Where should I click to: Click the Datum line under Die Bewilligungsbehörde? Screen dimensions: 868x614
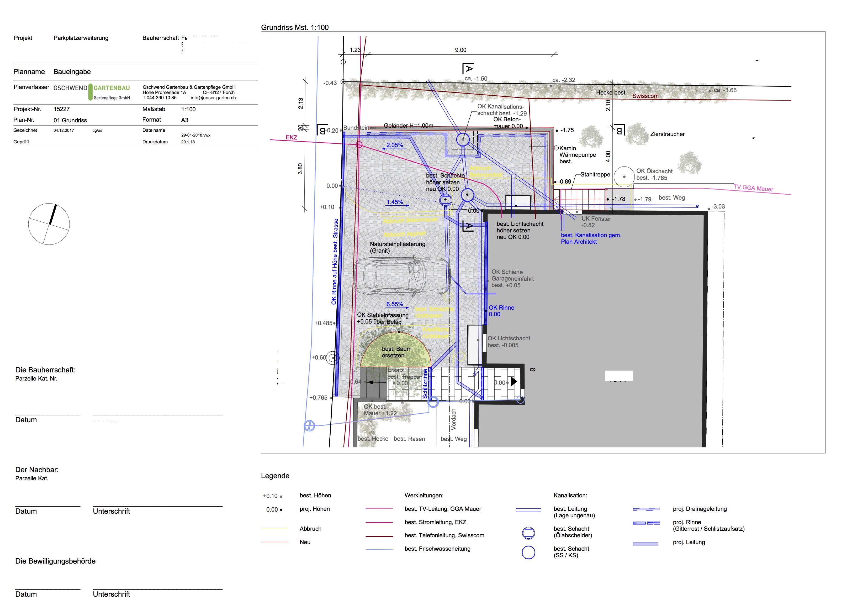click(48, 589)
